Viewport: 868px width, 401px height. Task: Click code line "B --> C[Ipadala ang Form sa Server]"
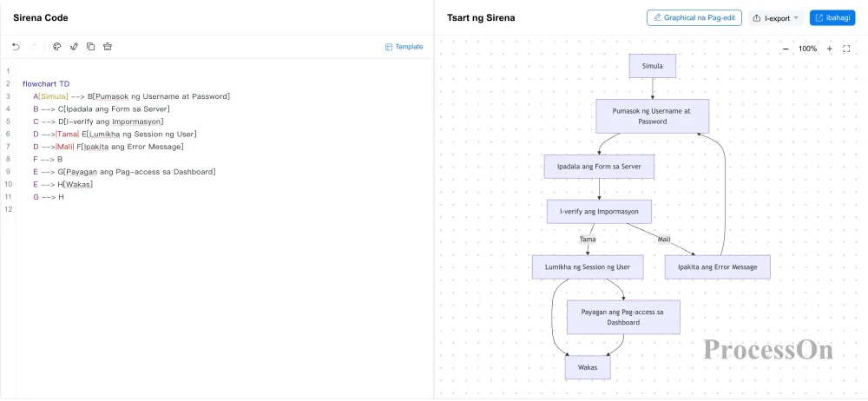tap(102, 109)
